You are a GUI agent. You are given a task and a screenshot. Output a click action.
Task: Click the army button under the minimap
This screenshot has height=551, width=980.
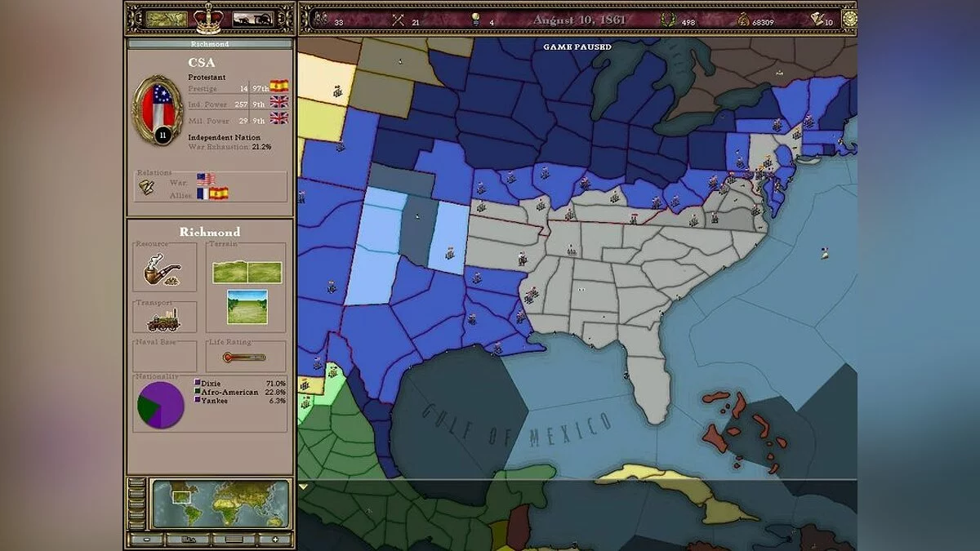(188, 539)
